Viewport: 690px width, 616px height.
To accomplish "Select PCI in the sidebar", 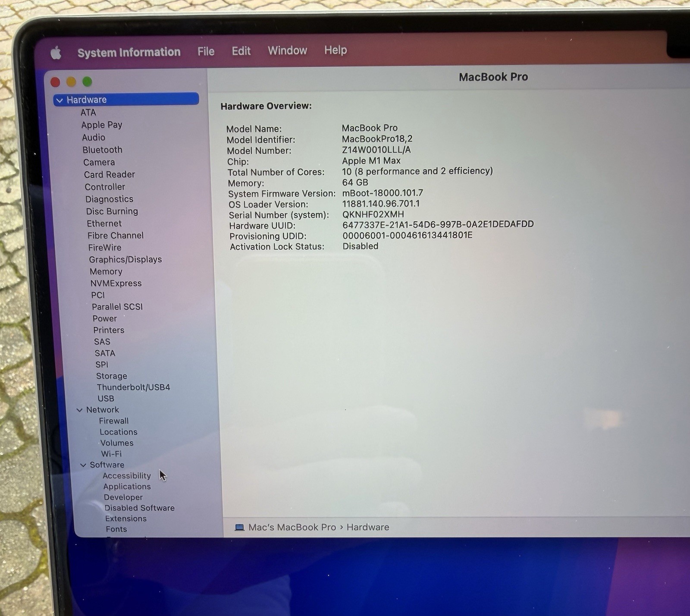I will [x=98, y=295].
